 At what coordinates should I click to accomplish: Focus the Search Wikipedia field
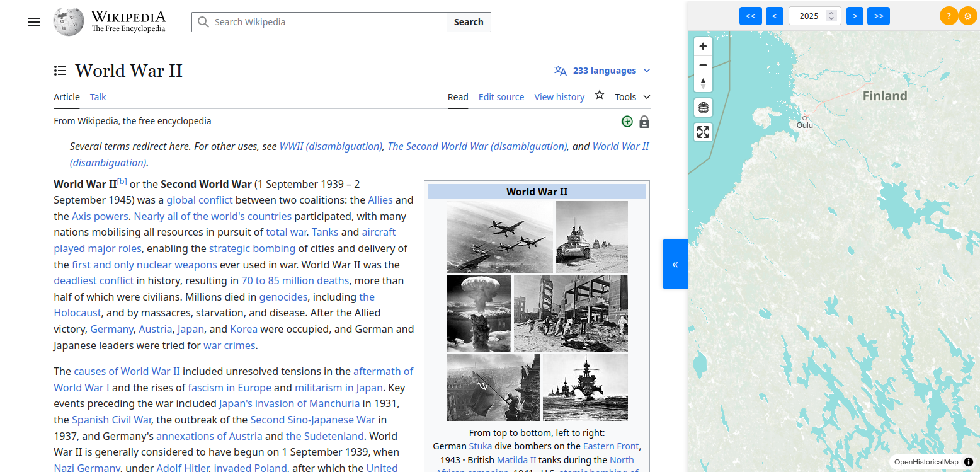pyautogui.click(x=319, y=22)
